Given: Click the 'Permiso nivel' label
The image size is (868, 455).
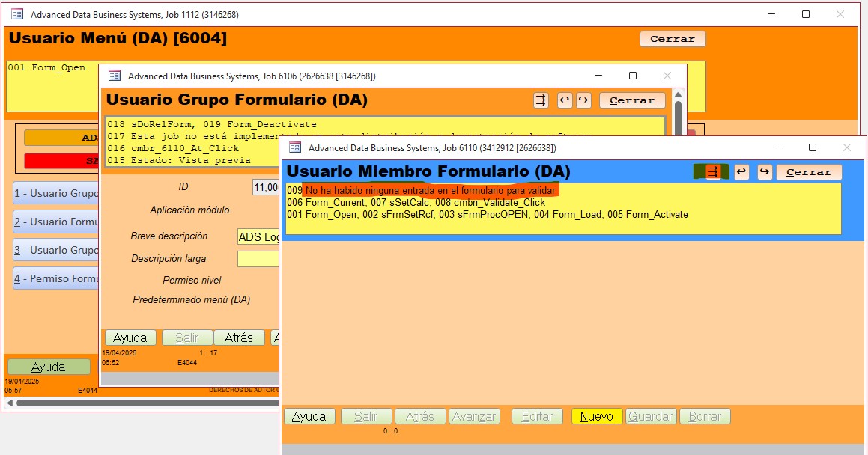Looking at the screenshot, I should point(192,281).
